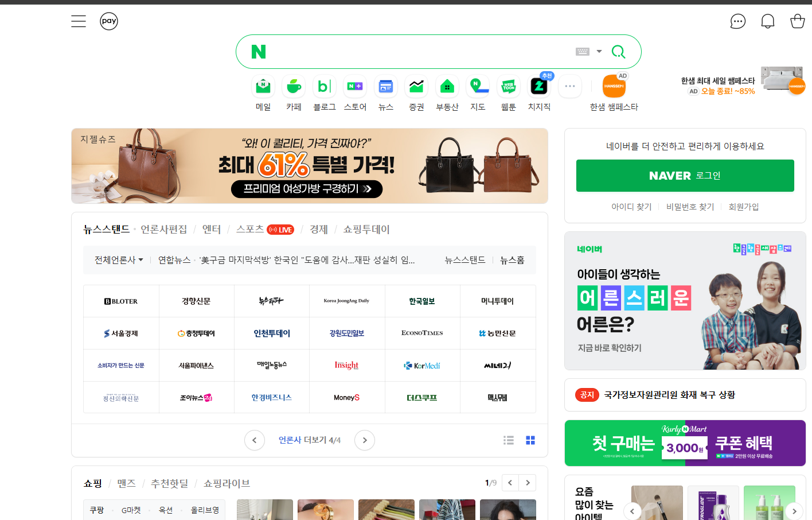The image size is (812, 520).
Task: Open the shopping cart
Action: click(798, 21)
